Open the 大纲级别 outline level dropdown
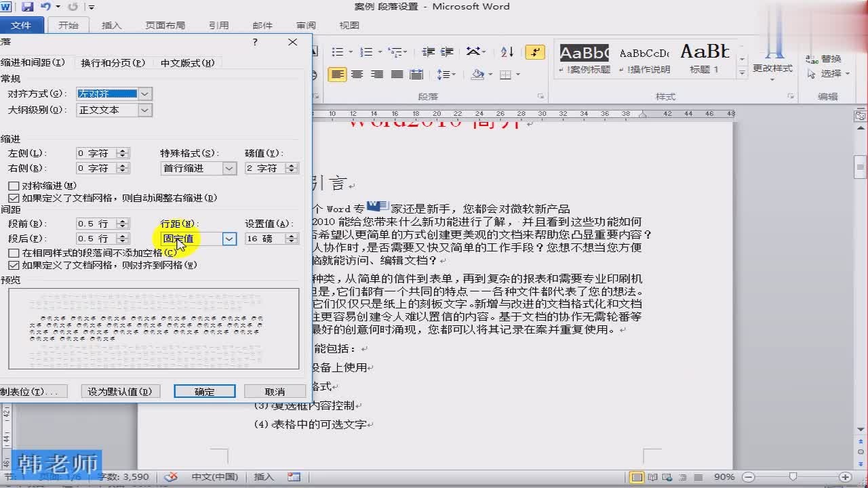Viewport: 868px width, 488px height. [x=145, y=110]
